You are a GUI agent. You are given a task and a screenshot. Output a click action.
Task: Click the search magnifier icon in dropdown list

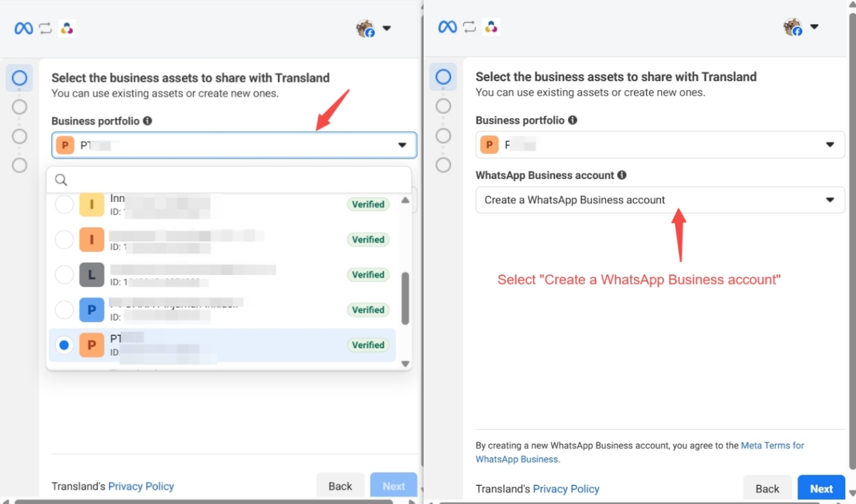[x=61, y=180]
